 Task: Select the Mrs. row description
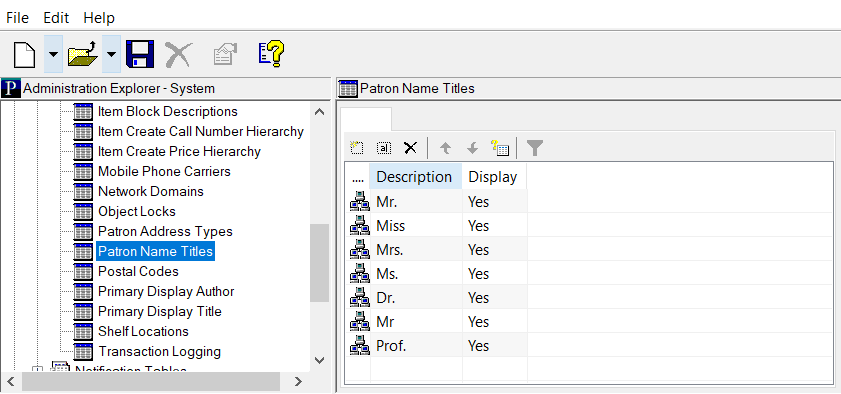click(389, 250)
